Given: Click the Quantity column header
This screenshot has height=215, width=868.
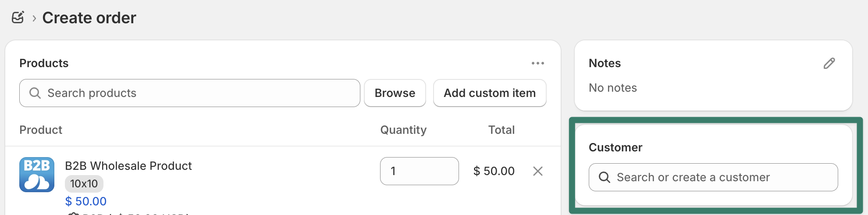Looking at the screenshot, I should [x=403, y=130].
